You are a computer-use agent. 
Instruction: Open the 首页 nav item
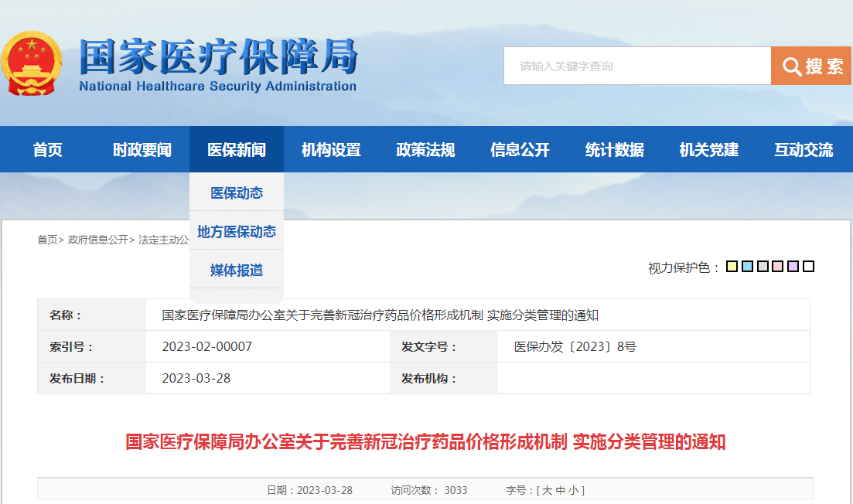pyautogui.click(x=47, y=149)
